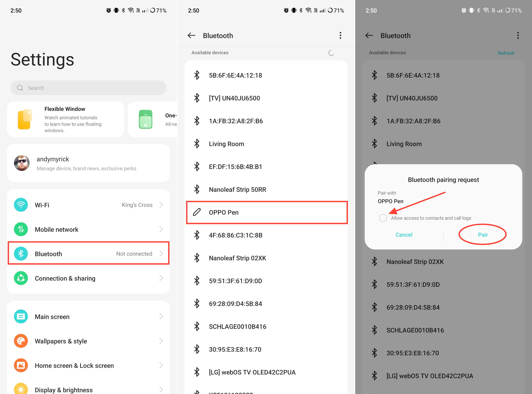Viewport: 532px width, 394px height.
Task: Tap the Wi-Fi icon in Settings
Action: pos(21,205)
